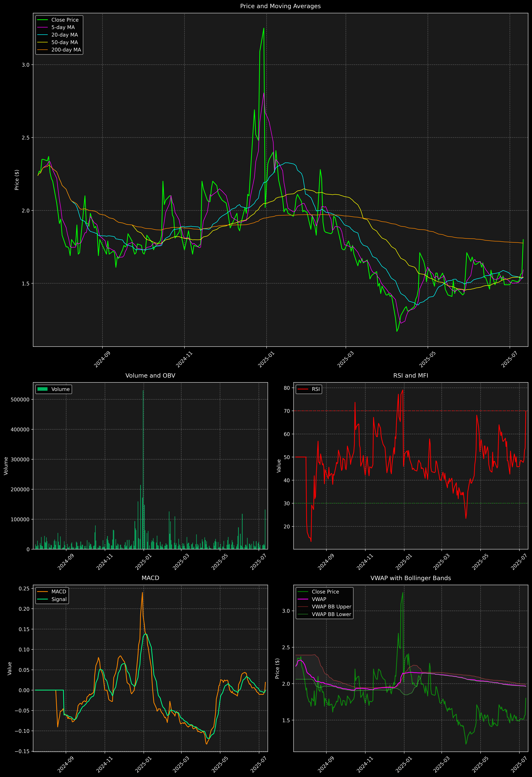Click the 'Price ($)' axis label of top chart
532x777 pixels.
coord(17,180)
